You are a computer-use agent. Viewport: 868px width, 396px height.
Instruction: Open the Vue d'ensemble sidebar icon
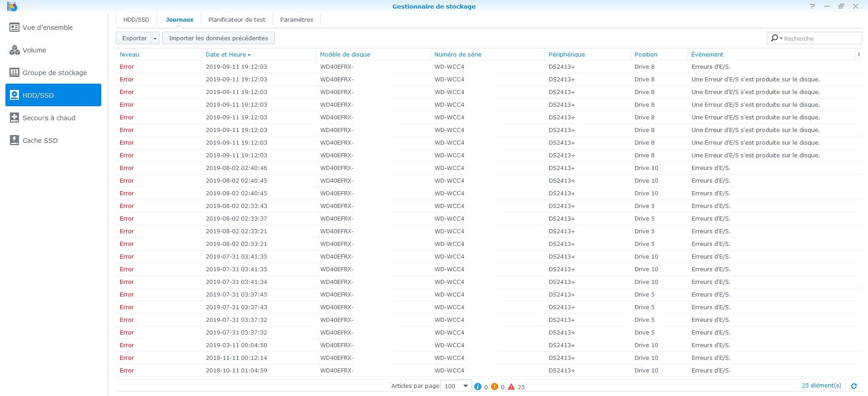(x=14, y=28)
